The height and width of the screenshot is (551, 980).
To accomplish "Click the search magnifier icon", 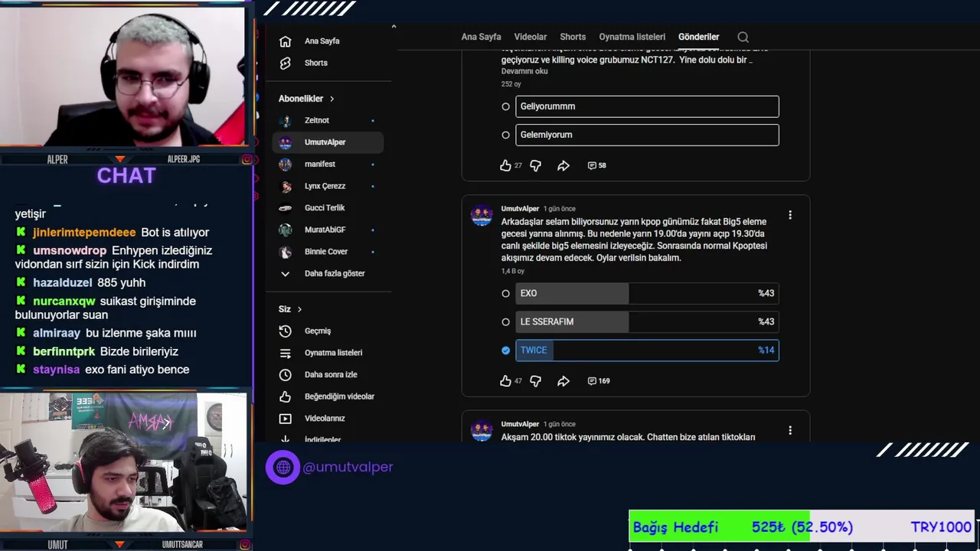I will (x=743, y=37).
